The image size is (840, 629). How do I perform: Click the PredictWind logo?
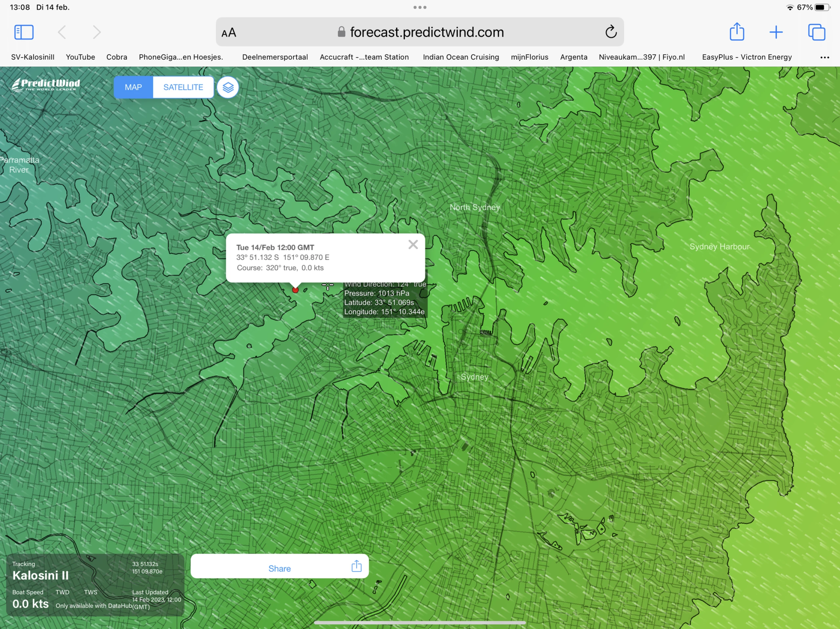[46, 85]
